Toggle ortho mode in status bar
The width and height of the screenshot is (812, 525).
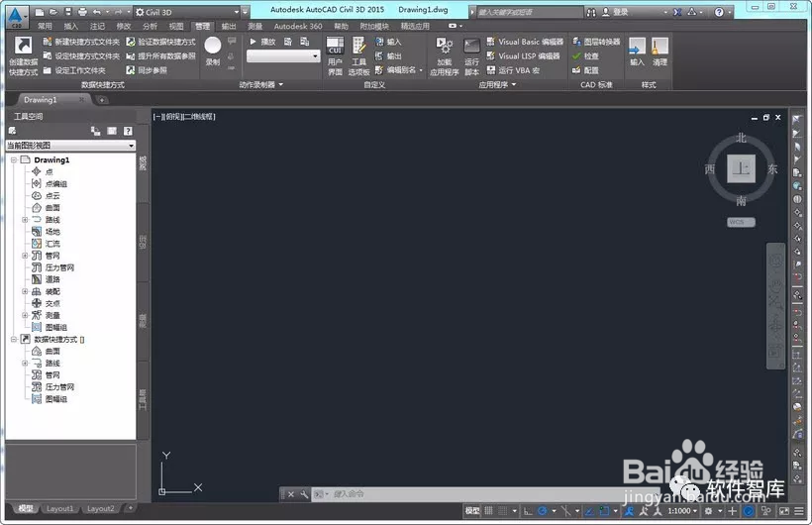[528, 511]
